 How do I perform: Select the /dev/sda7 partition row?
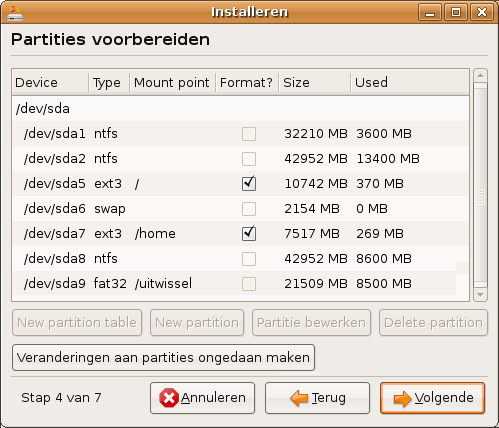pos(241,234)
